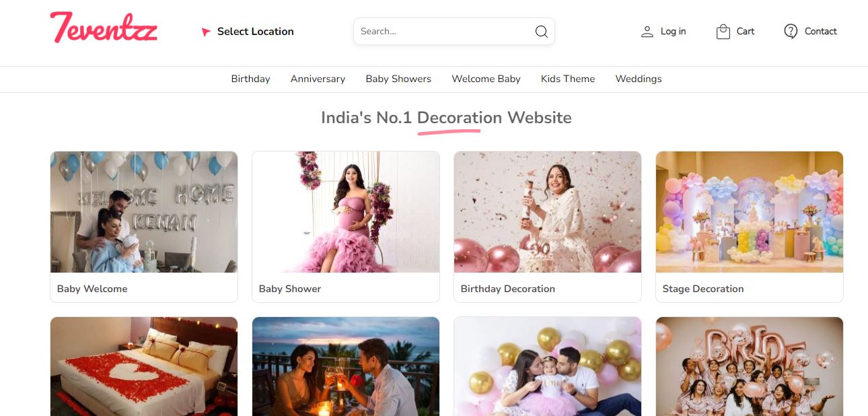This screenshot has width=868, height=416.
Task: Open the Baby Showers menu
Action: pos(398,79)
